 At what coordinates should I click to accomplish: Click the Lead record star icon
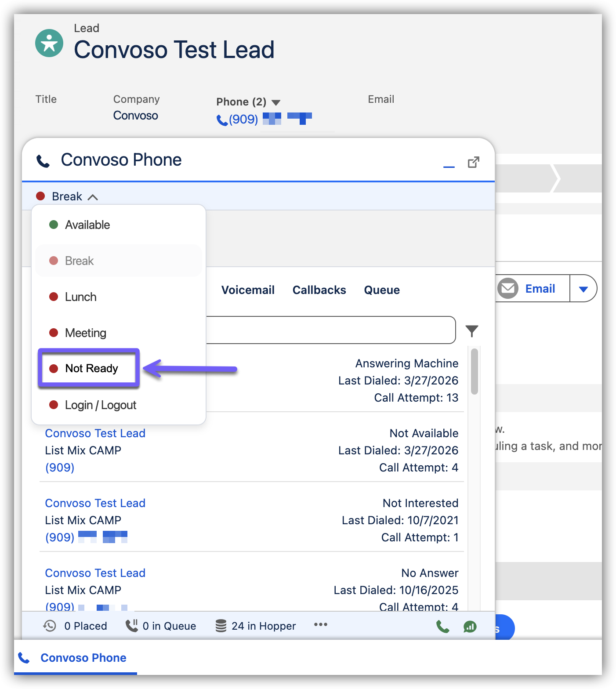pyautogui.click(x=49, y=43)
